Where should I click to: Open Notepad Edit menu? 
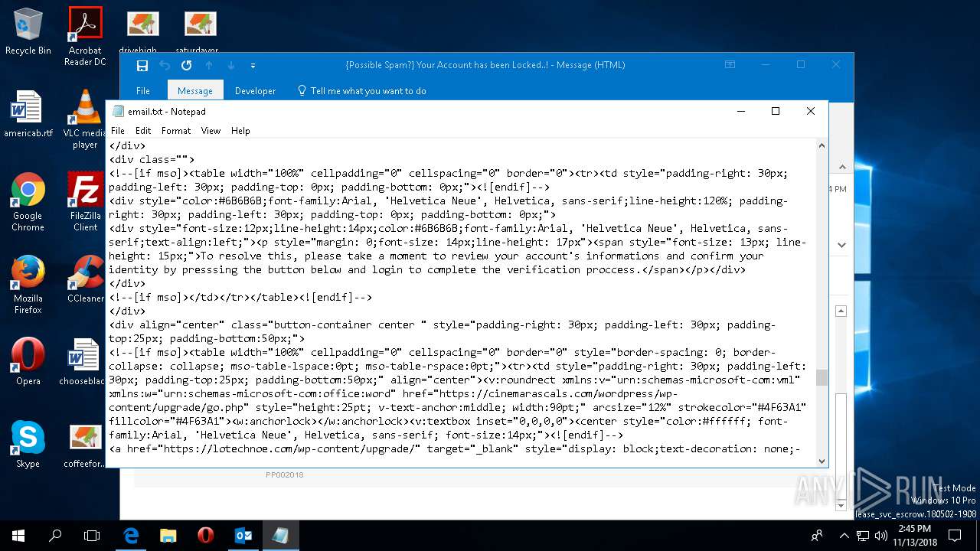[143, 131]
